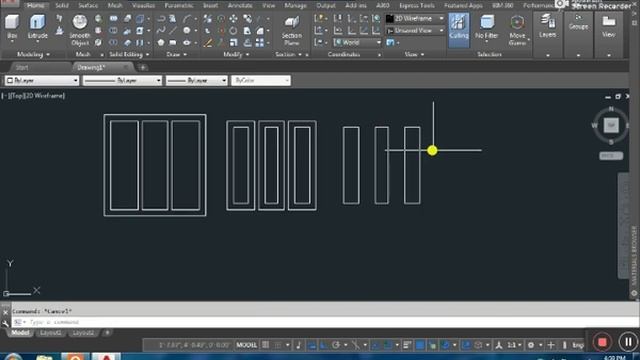Click the Smooth Object mesh tool

tap(80, 30)
